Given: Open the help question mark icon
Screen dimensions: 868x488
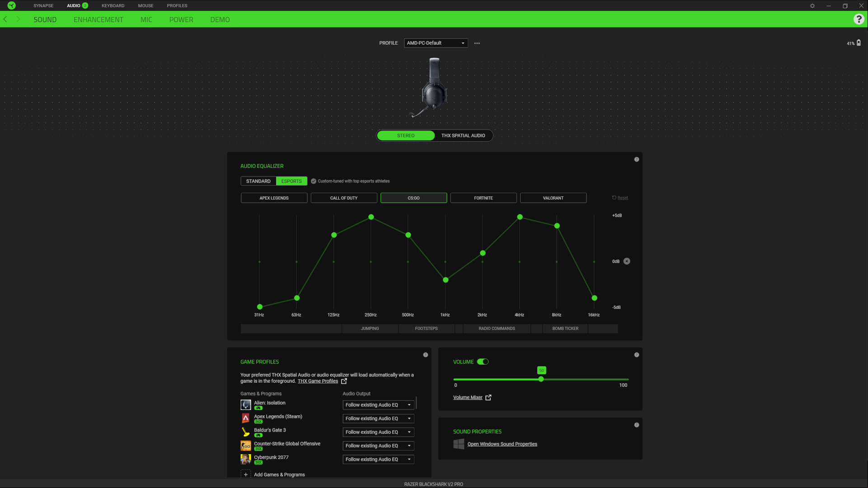Looking at the screenshot, I should click(859, 19).
